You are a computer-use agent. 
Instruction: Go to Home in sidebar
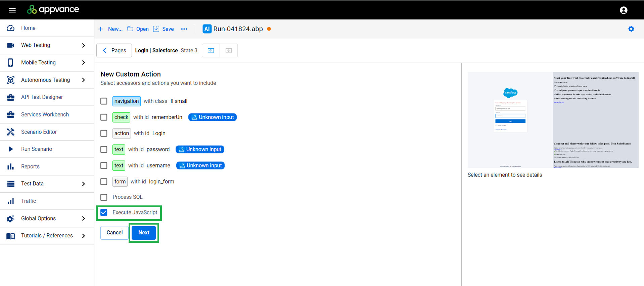pyautogui.click(x=47, y=28)
